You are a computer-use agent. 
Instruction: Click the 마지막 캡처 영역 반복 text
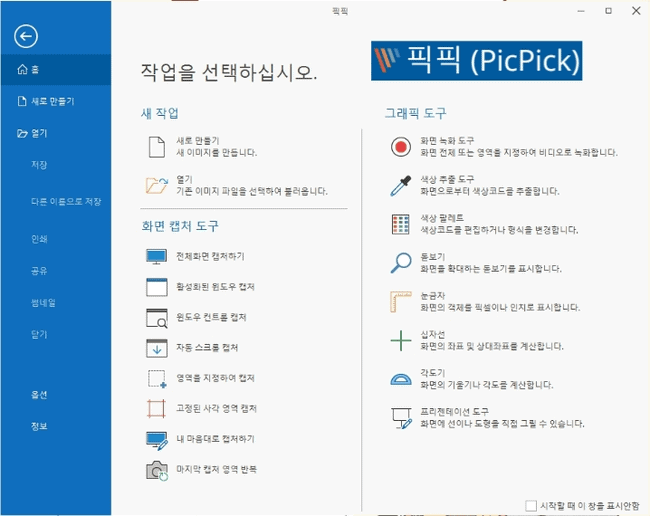pyautogui.click(x=216, y=469)
